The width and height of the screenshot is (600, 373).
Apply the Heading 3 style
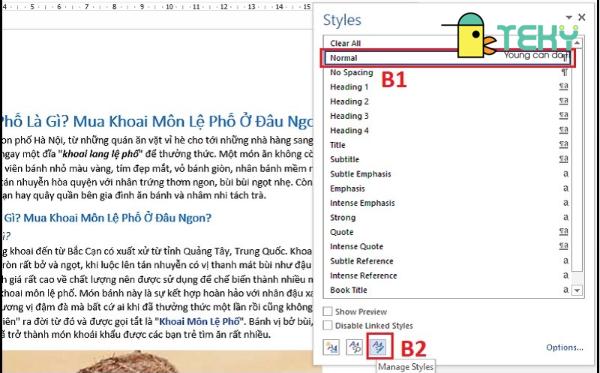(447, 116)
